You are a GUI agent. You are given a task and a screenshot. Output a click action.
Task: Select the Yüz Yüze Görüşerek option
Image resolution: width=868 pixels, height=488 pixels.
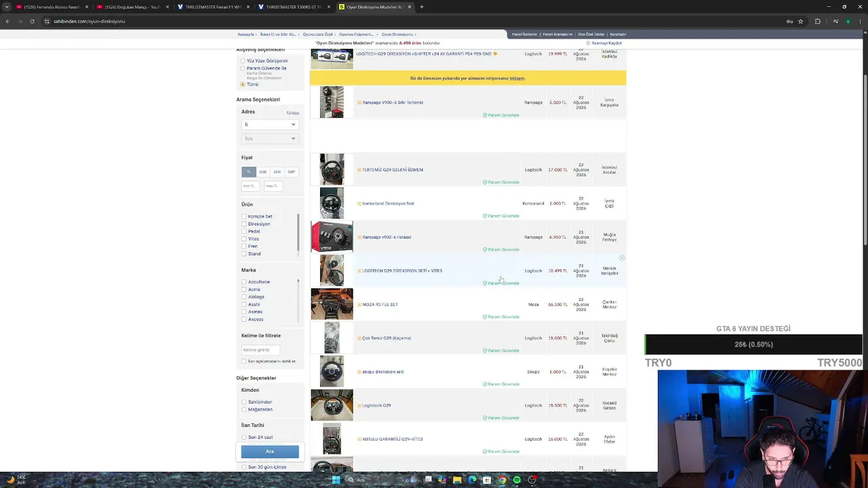point(243,61)
